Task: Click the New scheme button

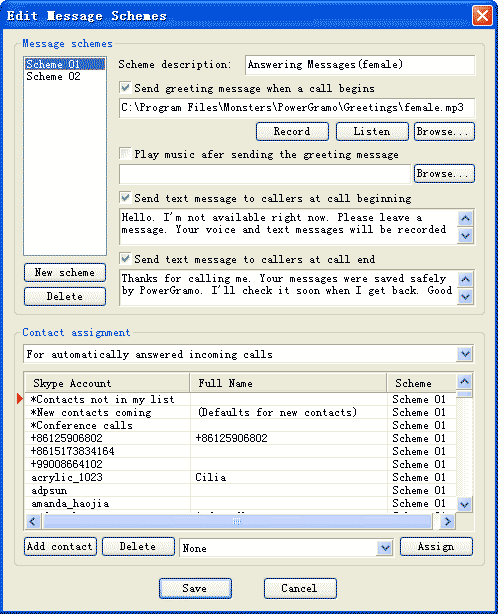Action: [x=65, y=273]
